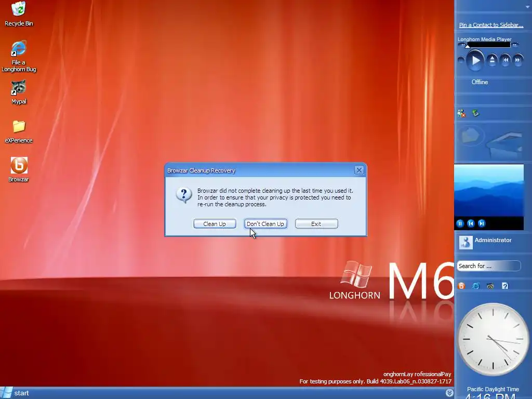
Task: Click the Administrator name in sidebar
Action: click(x=493, y=240)
